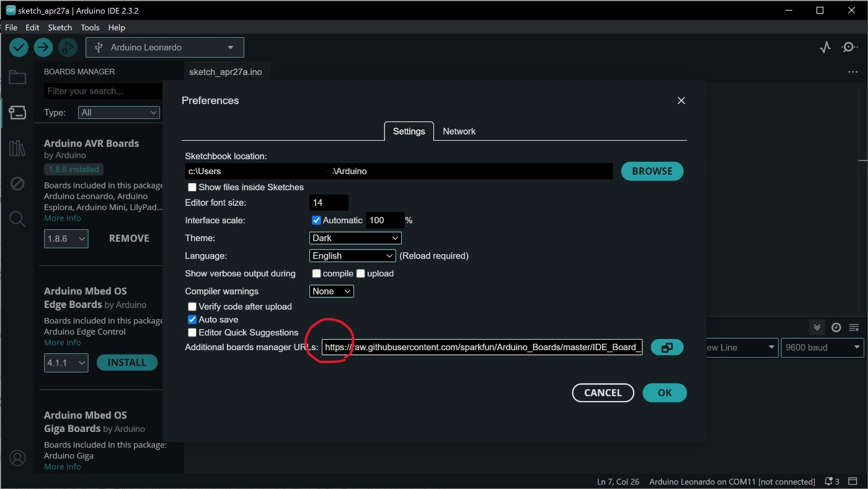
Task: Click the Upload arrow button
Action: 43,47
